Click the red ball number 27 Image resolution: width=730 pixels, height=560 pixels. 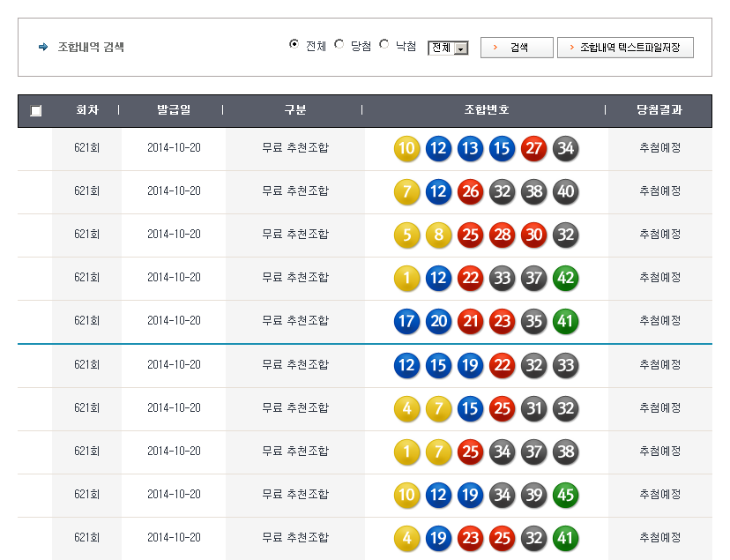click(533, 148)
